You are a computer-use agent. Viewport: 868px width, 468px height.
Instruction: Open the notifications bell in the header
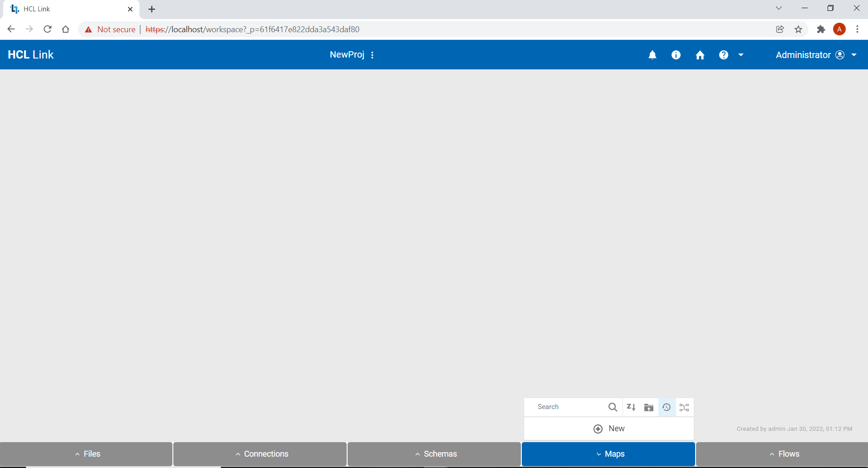pos(653,54)
